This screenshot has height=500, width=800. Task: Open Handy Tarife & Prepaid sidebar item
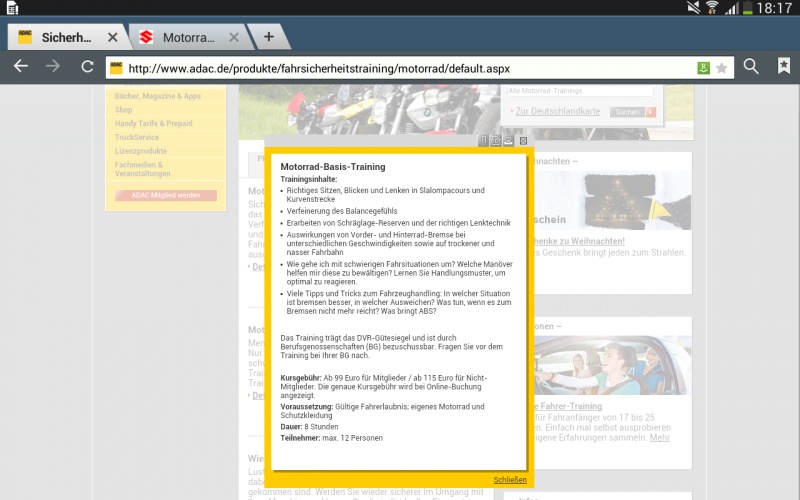pyautogui.click(x=154, y=123)
